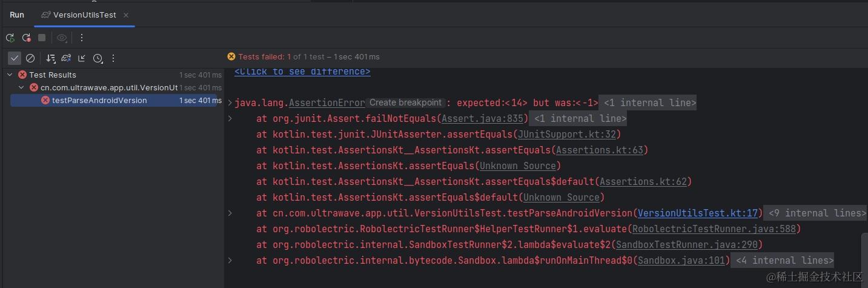Click 'Unknown Source' on assertEquals$default line
868x288 pixels.
(561, 197)
